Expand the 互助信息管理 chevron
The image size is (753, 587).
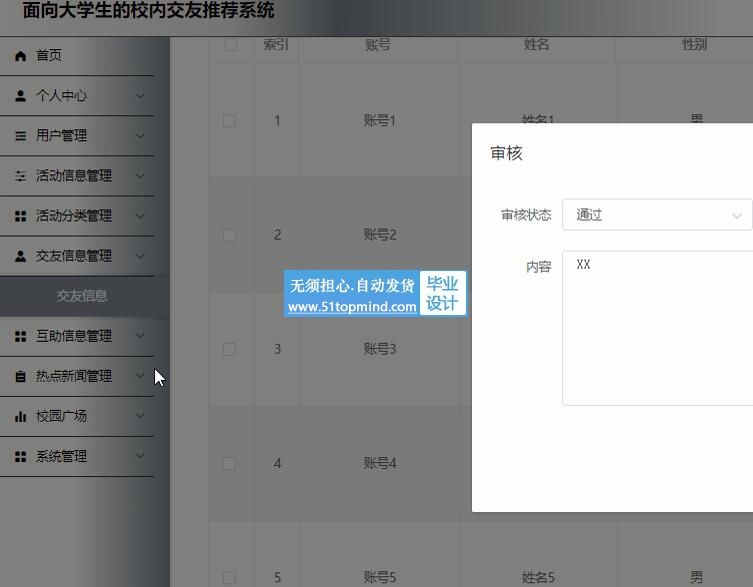coord(140,335)
